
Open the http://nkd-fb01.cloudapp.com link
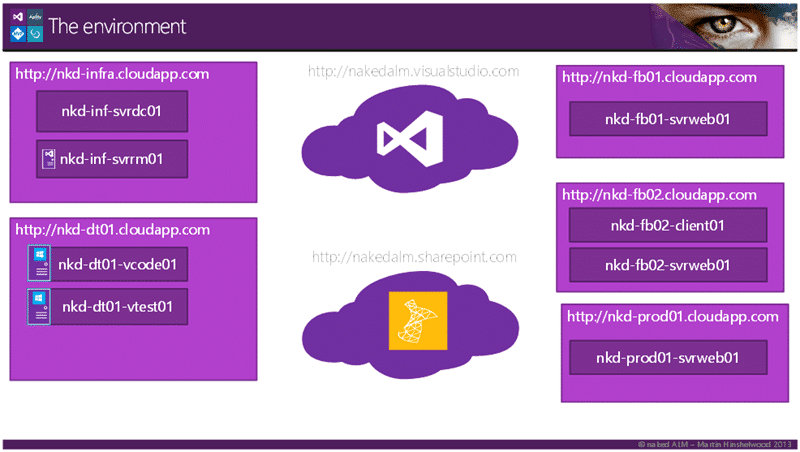click(659, 78)
